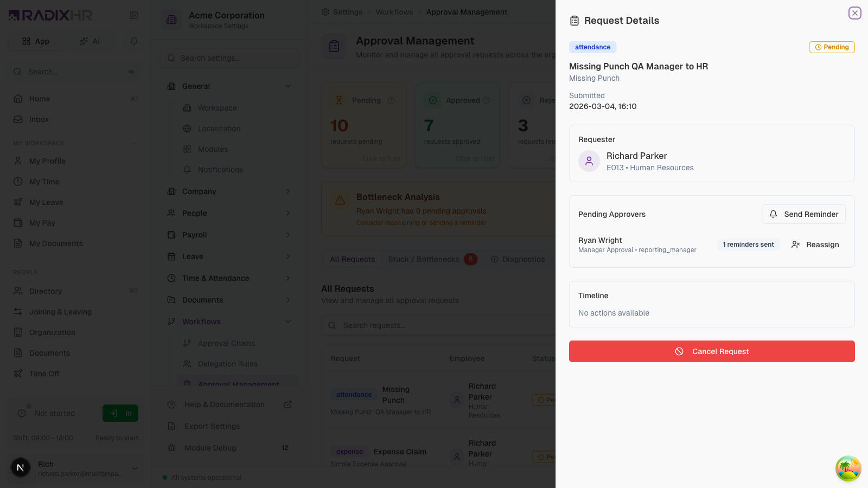The width and height of the screenshot is (868, 488).
Task: Cancel the missing punch request
Action: pos(712,351)
